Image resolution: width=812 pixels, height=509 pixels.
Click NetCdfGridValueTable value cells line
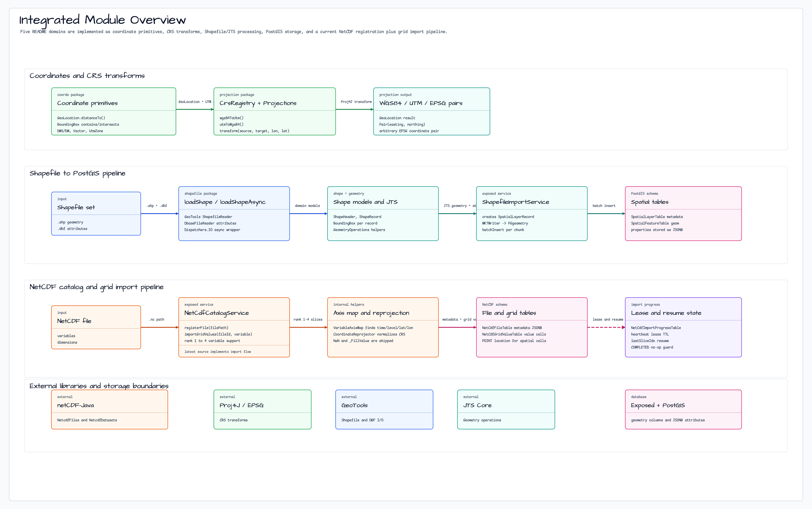[x=514, y=334]
